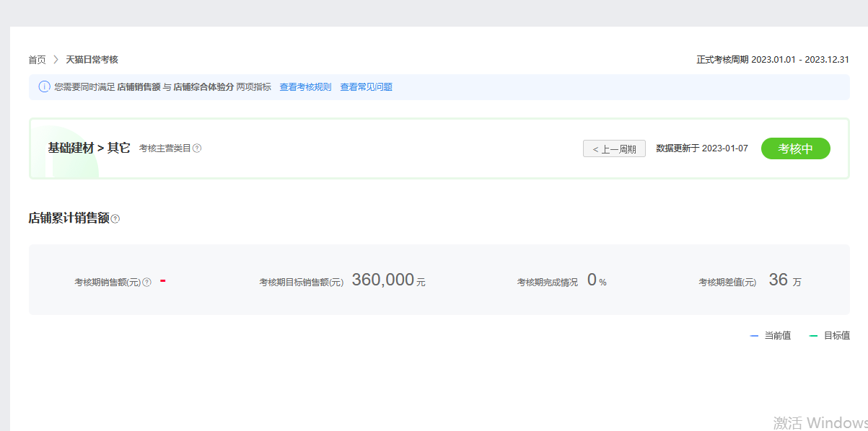Click the 0 % completion value

coord(597,280)
